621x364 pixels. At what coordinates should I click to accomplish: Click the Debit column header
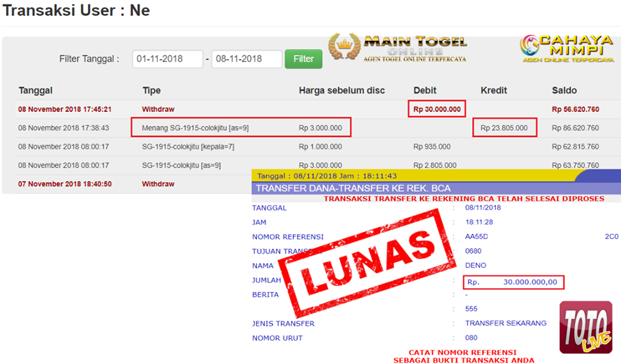[x=425, y=91]
